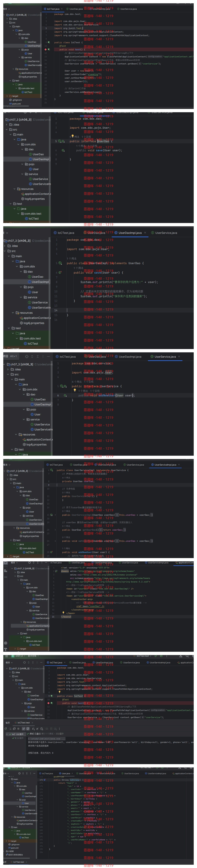Expand folded body '{ return userDao; }' of getUserDao
The height and width of the screenshot is (868, 197).
point(113,530)
